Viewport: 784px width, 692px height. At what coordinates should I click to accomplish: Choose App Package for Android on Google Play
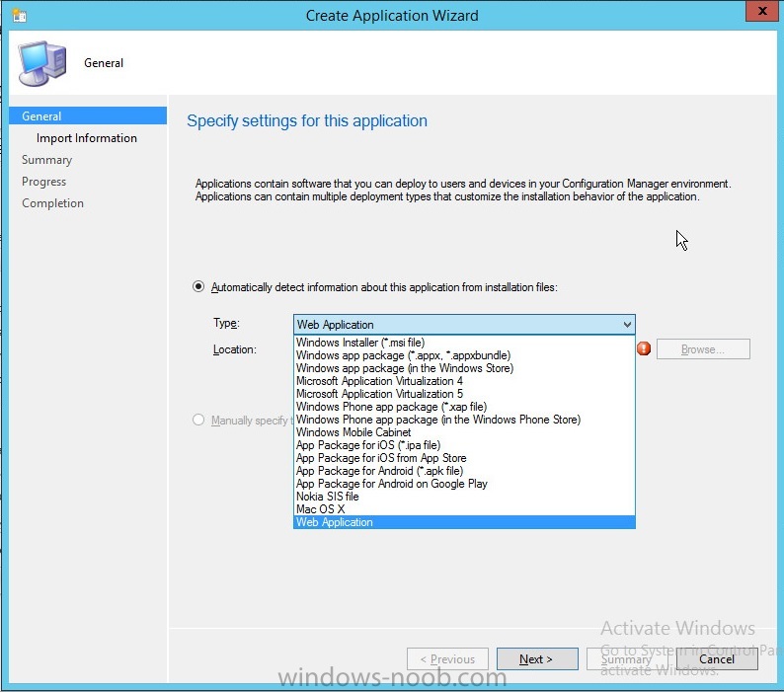[464, 484]
